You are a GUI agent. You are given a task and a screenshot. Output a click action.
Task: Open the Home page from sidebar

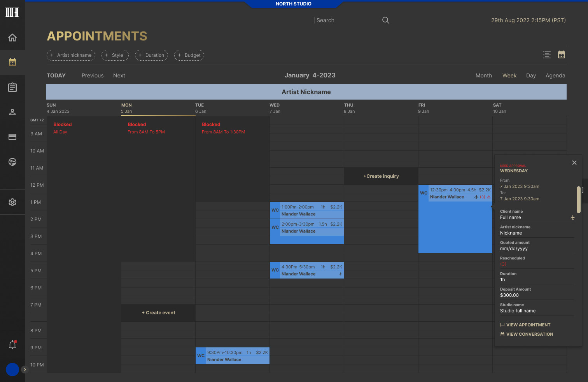tap(12, 37)
